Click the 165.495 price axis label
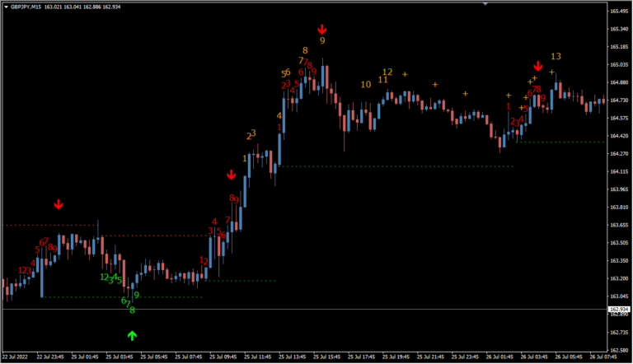Viewport: 633px width, 364px height. point(618,12)
